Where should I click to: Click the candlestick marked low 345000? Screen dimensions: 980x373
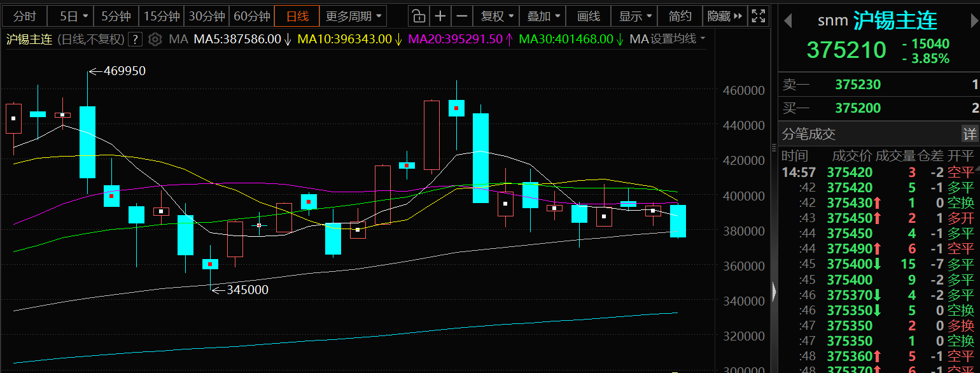click(x=210, y=264)
